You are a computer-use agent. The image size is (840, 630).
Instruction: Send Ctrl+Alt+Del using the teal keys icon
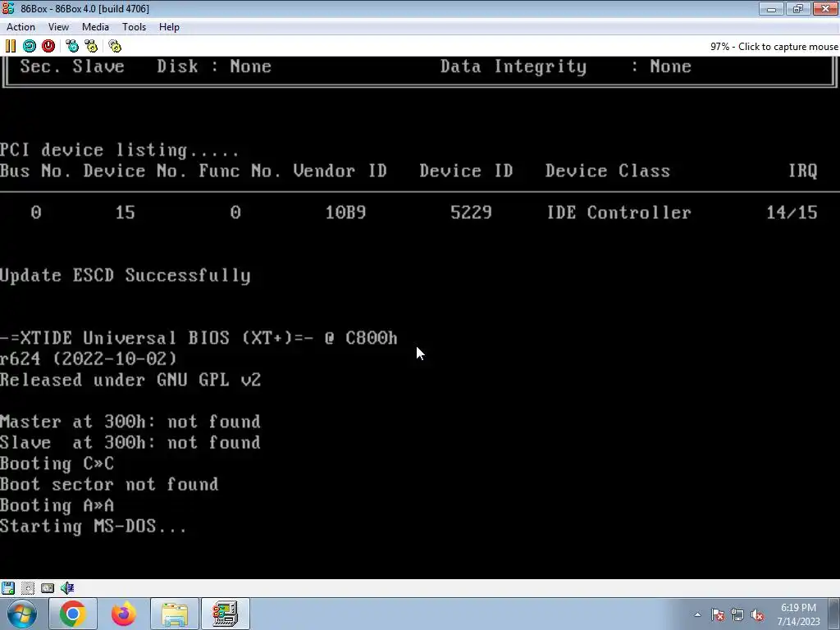pyautogui.click(x=72, y=46)
